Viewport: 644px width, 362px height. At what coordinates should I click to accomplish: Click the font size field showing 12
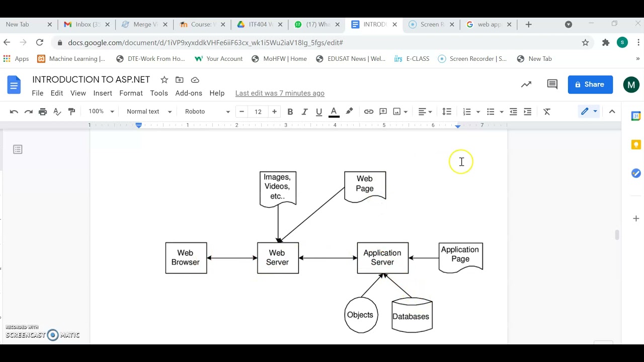tap(258, 112)
